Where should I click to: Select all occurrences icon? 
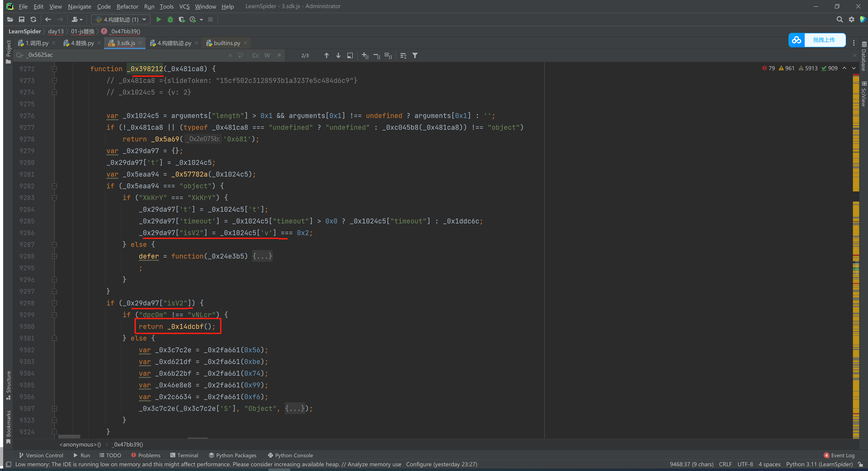(389, 55)
